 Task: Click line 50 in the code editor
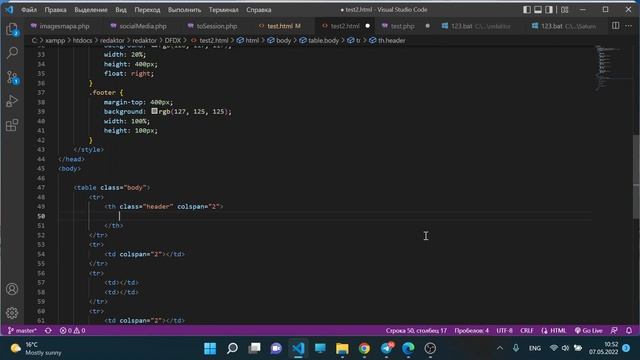(x=324, y=216)
